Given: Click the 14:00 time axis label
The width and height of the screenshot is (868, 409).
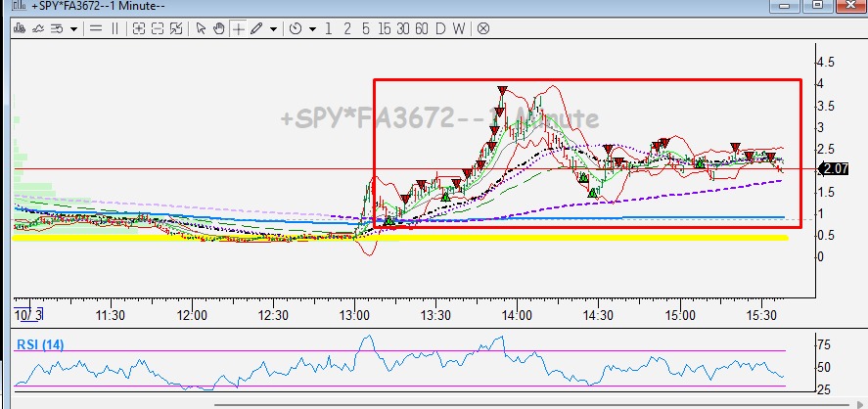Looking at the screenshot, I should (x=517, y=315).
